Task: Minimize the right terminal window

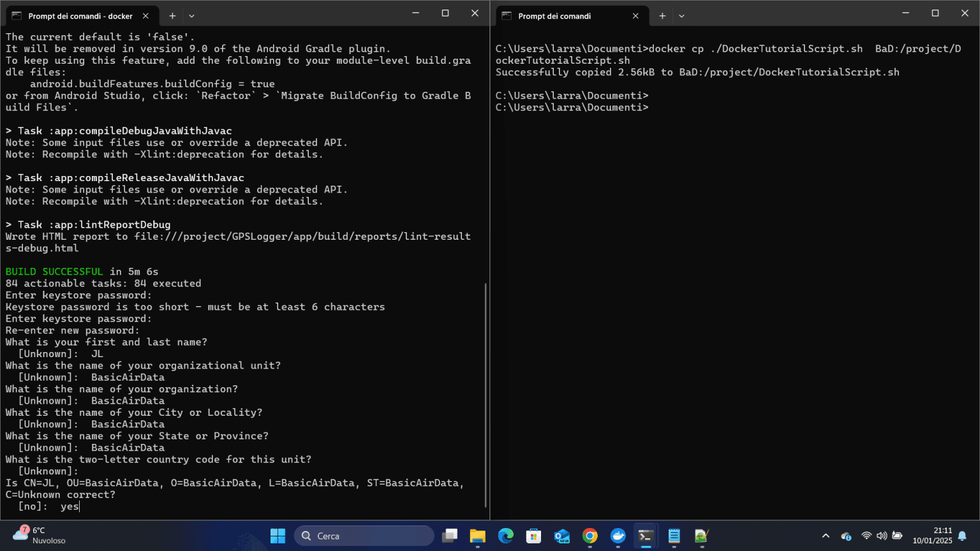Action: click(x=906, y=13)
